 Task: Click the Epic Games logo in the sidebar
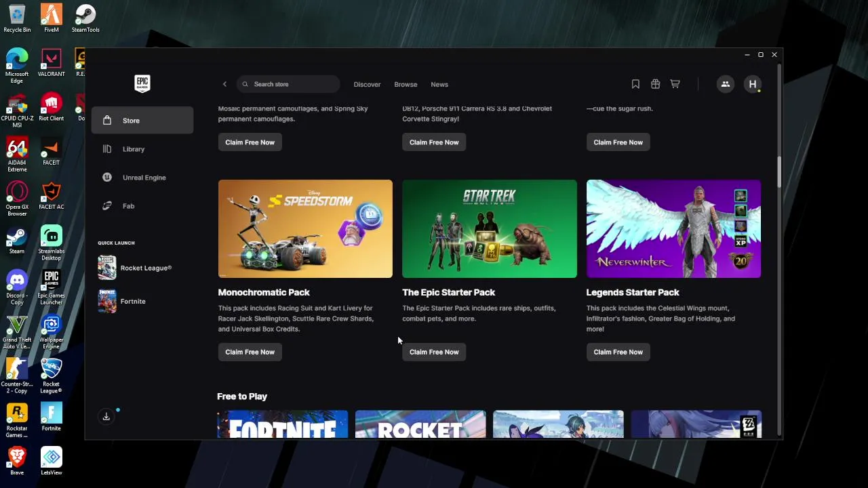pyautogui.click(x=142, y=83)
